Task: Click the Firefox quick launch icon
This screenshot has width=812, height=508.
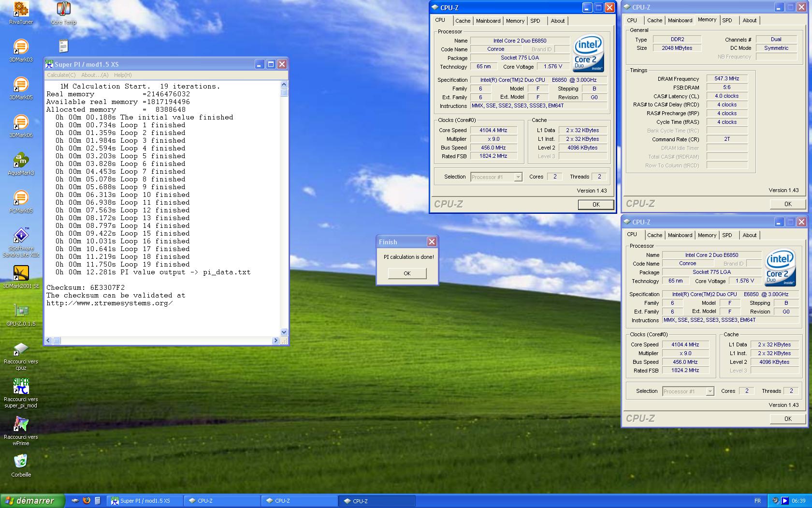Action: click(x=87, y=501)
